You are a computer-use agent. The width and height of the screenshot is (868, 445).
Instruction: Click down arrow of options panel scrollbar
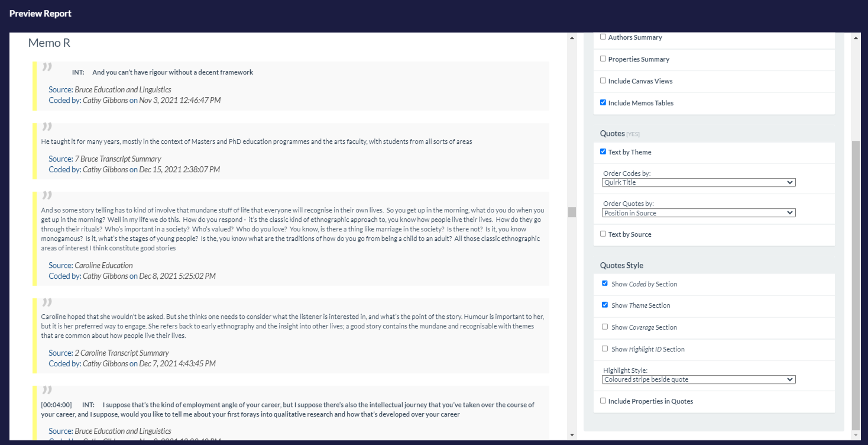click(856, 436)
